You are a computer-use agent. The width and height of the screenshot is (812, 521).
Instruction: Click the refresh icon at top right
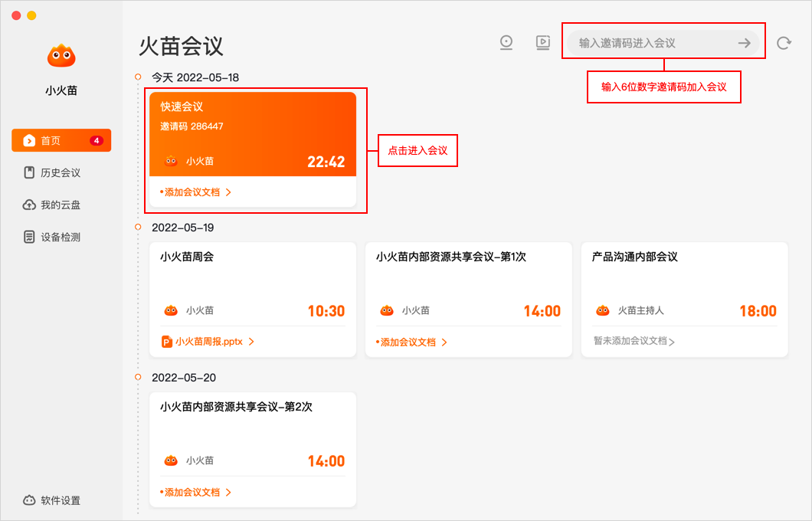point(784,43)
